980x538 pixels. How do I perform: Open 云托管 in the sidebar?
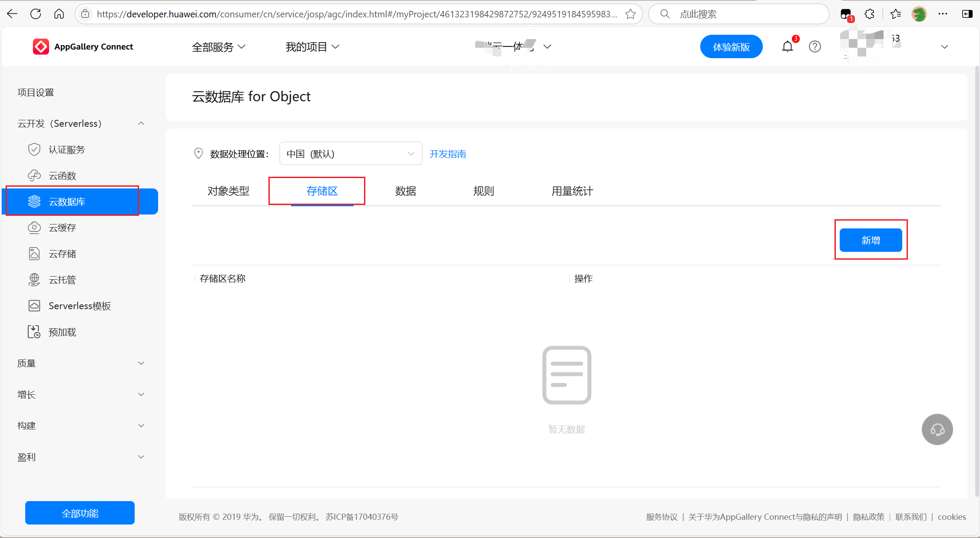click(x=62, y=280)
